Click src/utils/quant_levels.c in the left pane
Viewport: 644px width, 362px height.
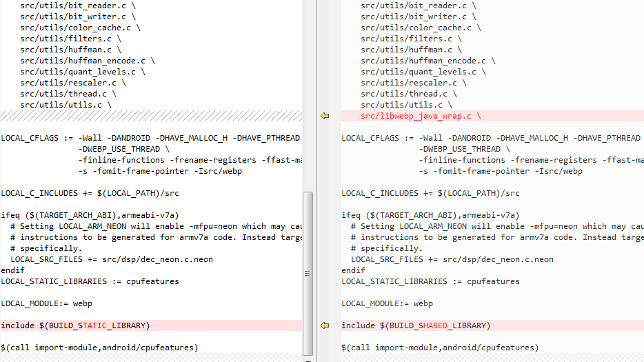(x=83, y=72)
